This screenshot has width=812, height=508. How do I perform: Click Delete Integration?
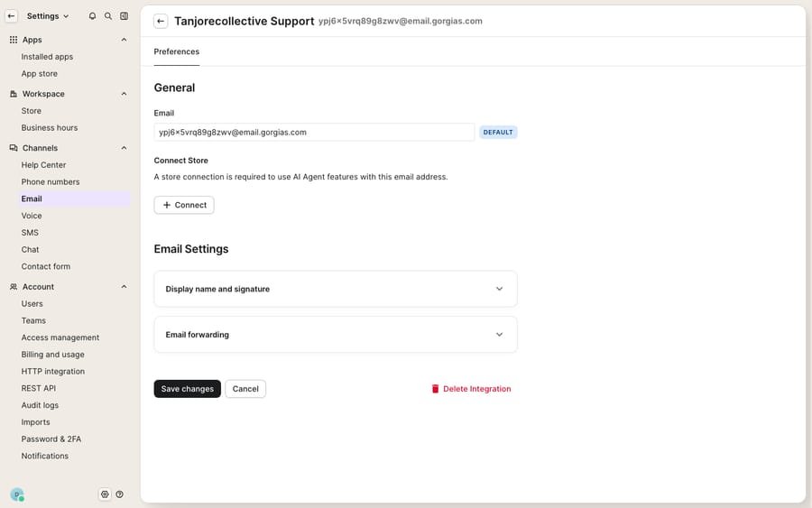point(471,389)
